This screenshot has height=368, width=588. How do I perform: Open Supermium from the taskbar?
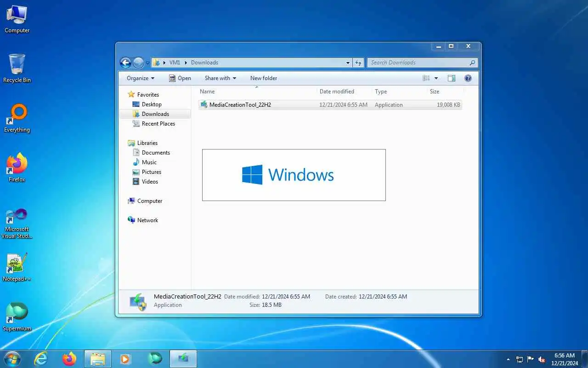(155, 359)
